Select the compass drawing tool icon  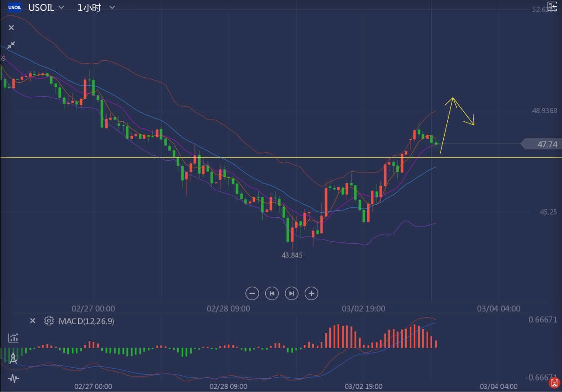point(13,358)
